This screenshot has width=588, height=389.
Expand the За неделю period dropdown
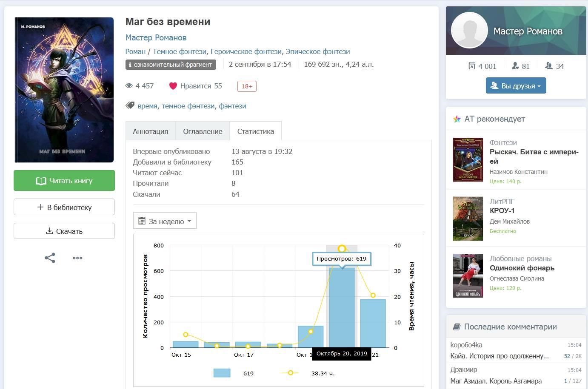pyautogui.click(x=165, y=221)
